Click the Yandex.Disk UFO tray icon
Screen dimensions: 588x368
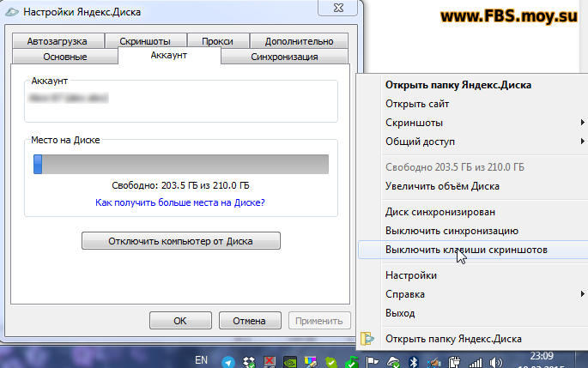392,362
